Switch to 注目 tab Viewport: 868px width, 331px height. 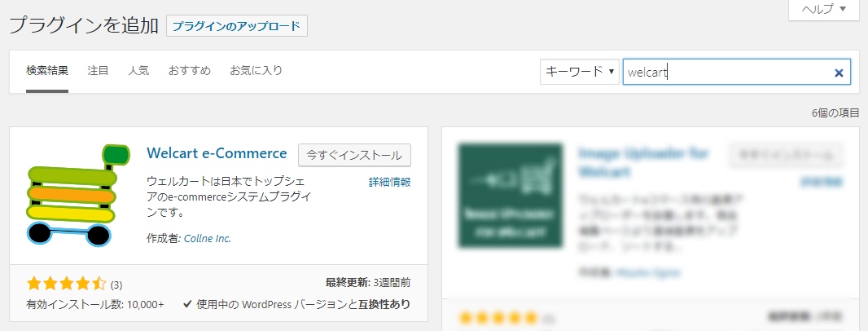(x=98, y=71)
